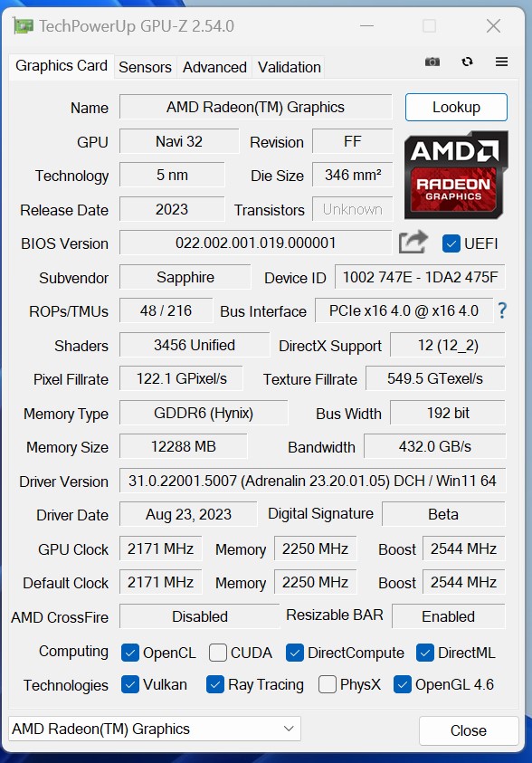
Task: Toggle the PhysX checkbox
Action: [x=326, y=685]
